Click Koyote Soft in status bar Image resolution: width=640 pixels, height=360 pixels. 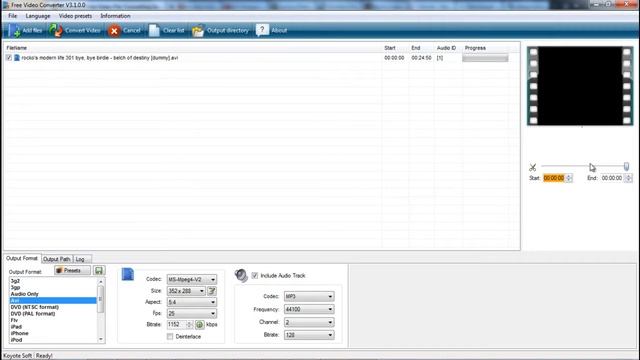[18, 356]
